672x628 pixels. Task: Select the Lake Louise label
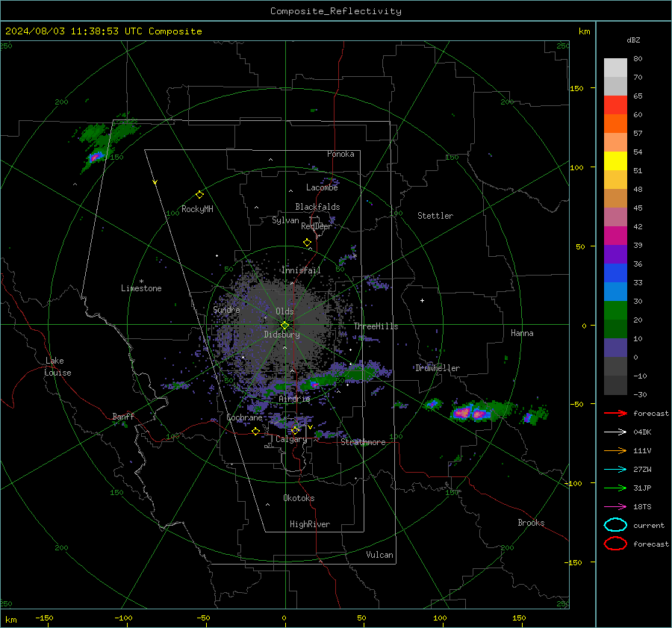pos(57,367)
